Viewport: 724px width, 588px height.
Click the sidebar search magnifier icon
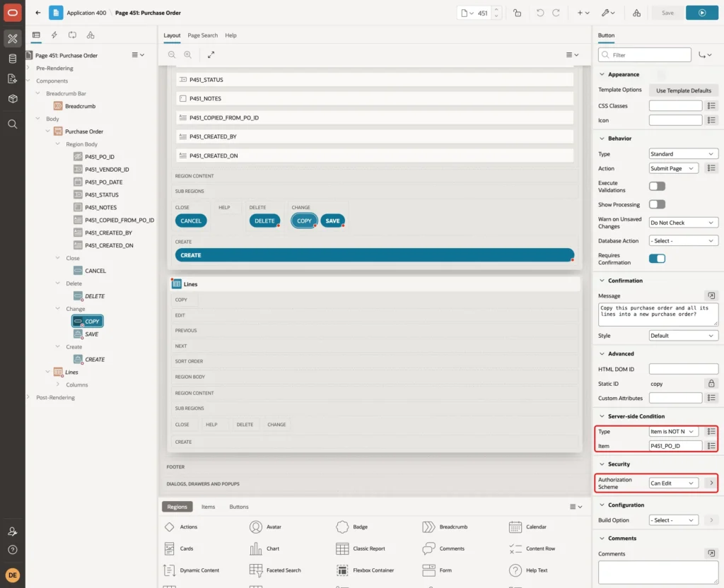[x=13, y=124]
